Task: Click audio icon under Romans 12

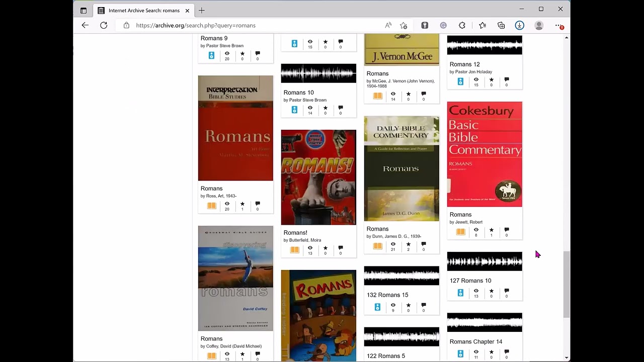Action: tap(460, 81)
